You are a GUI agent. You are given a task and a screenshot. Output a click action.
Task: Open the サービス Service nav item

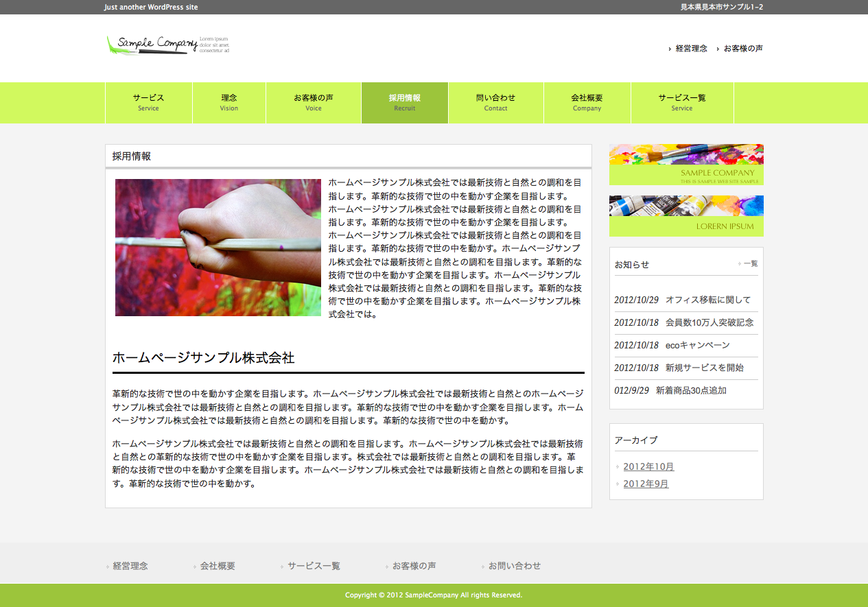[x=149, y=103]
